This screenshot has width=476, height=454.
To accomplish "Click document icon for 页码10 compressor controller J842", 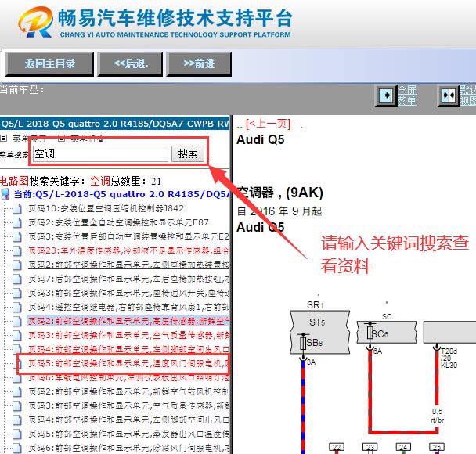I will pos(17,208).
